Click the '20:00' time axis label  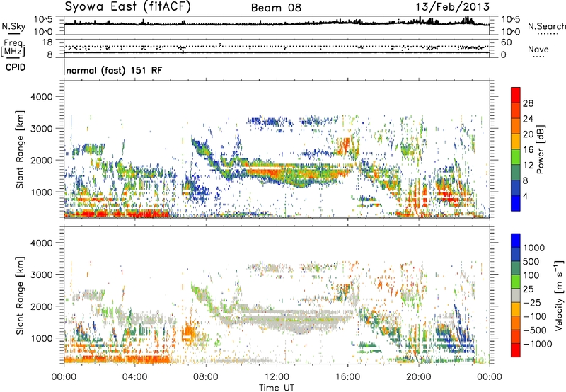418,377
